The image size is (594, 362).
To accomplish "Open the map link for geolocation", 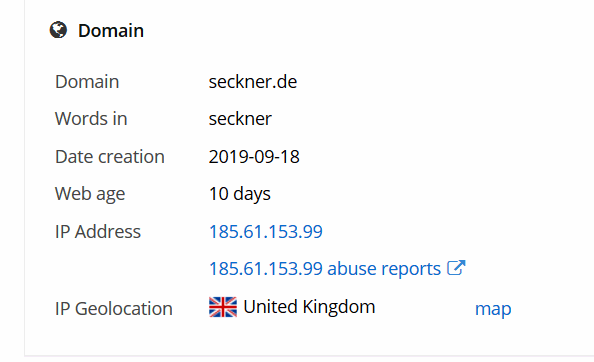I will click(493, 309).
